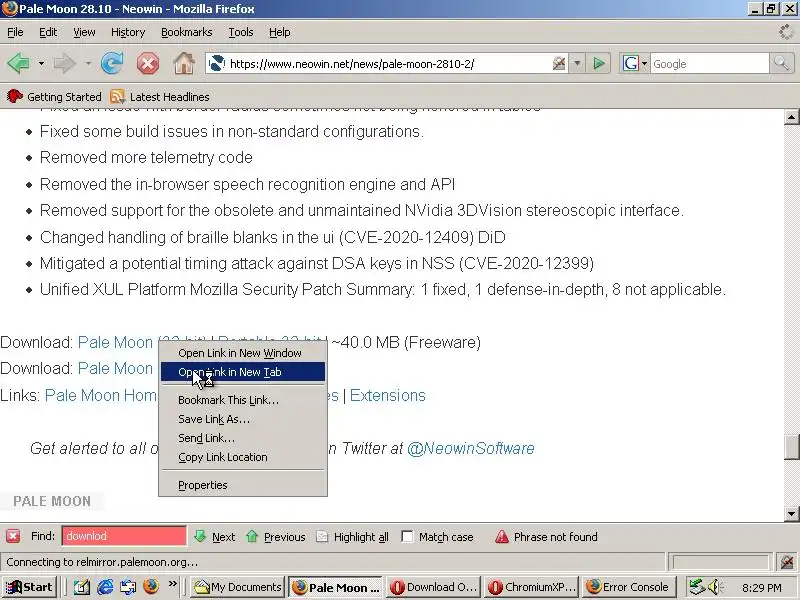Click the first Pale Moon download link
The height and width of the screenshot is (600, 800).
pos(115,342)
